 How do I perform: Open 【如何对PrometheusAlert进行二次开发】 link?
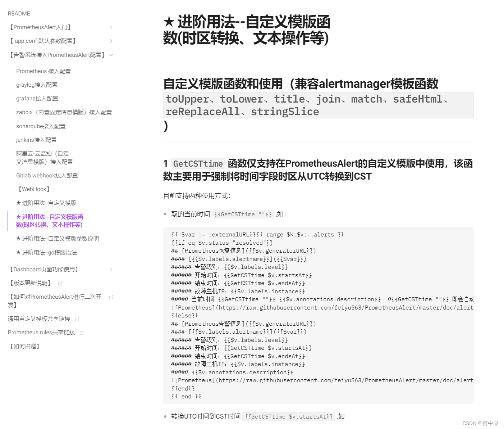[55, 301]
